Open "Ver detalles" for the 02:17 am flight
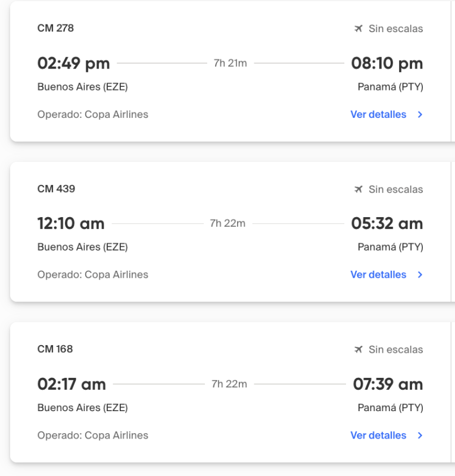 pyautogui.click(x=378, y=435)
